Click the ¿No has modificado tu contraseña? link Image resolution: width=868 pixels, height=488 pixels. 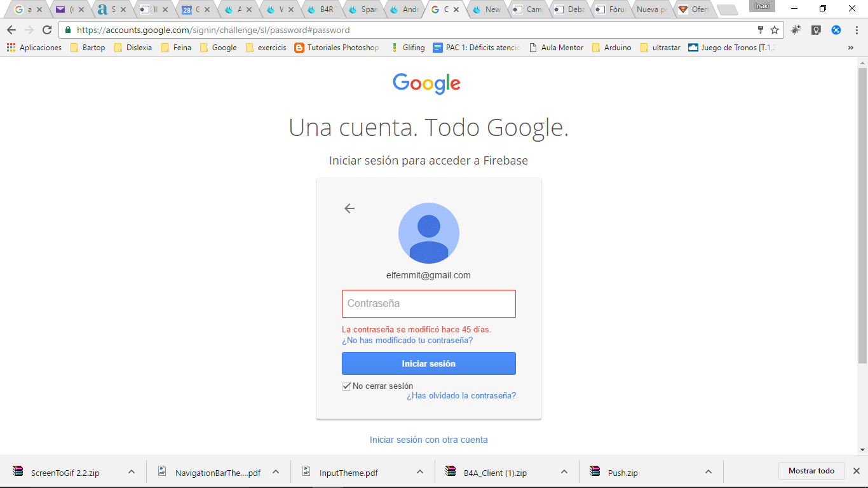point(407,341)
